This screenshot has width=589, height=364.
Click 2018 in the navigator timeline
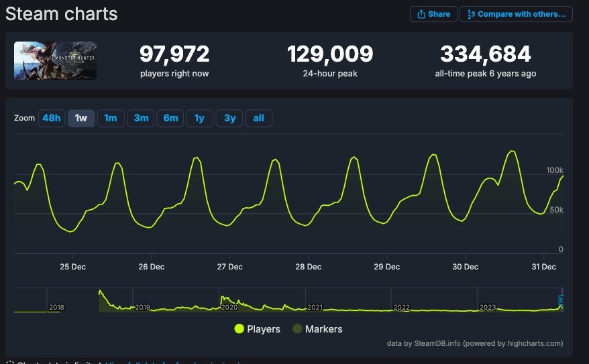click(x=56, y=307)
